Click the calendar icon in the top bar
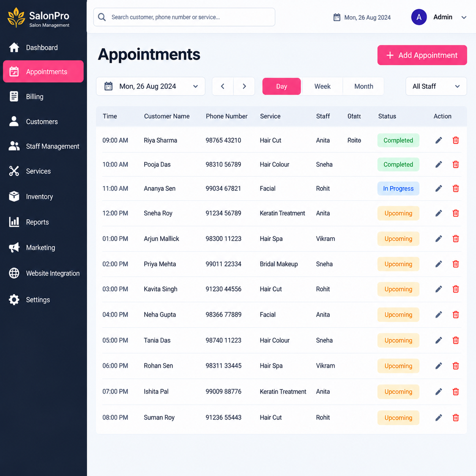This screenshot has height=476, width=476. tap(337, 17)
